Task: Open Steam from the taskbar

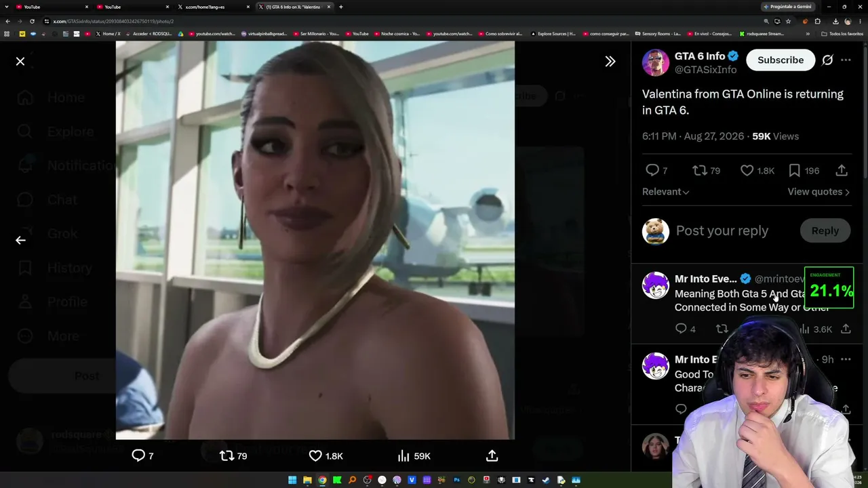Action: [x=546, y=480]
